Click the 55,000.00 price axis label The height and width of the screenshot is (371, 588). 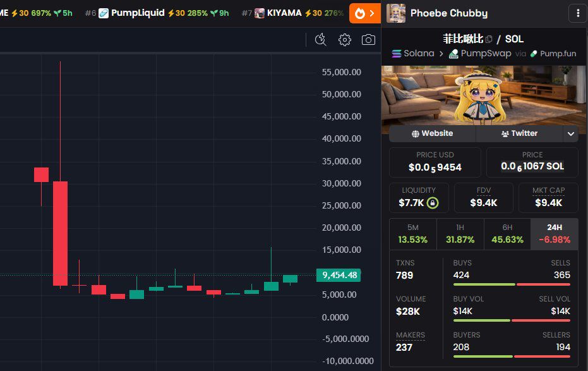click(x=341, y=72)
